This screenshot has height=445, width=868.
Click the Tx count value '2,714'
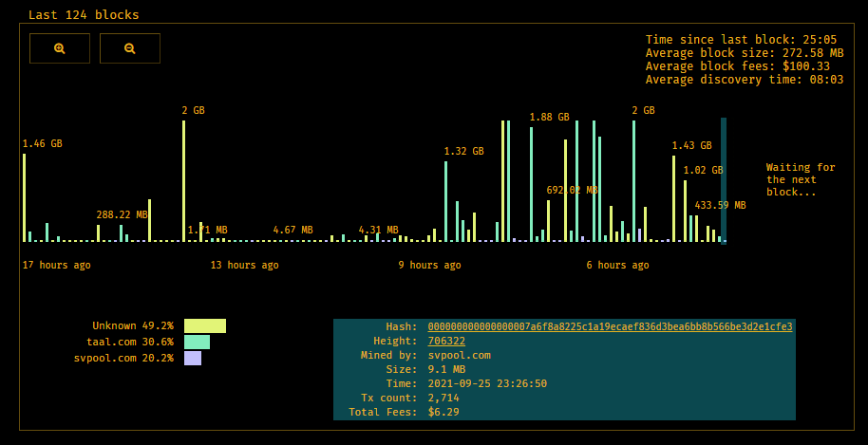click(443, 398)
